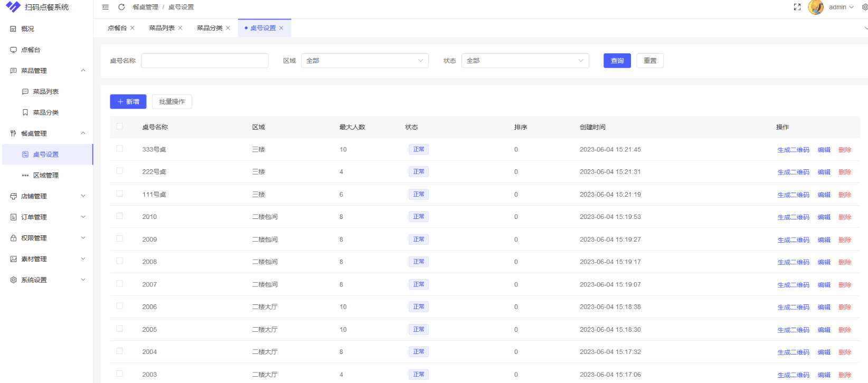
Task: Click the 区域管理 ellipsis icon
Action: [x=25, y=175]
